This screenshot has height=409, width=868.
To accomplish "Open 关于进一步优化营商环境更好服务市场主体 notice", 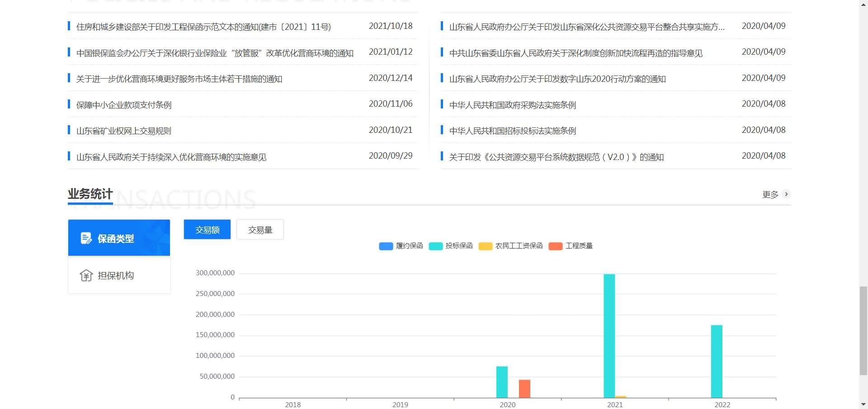I will [179, 79].
